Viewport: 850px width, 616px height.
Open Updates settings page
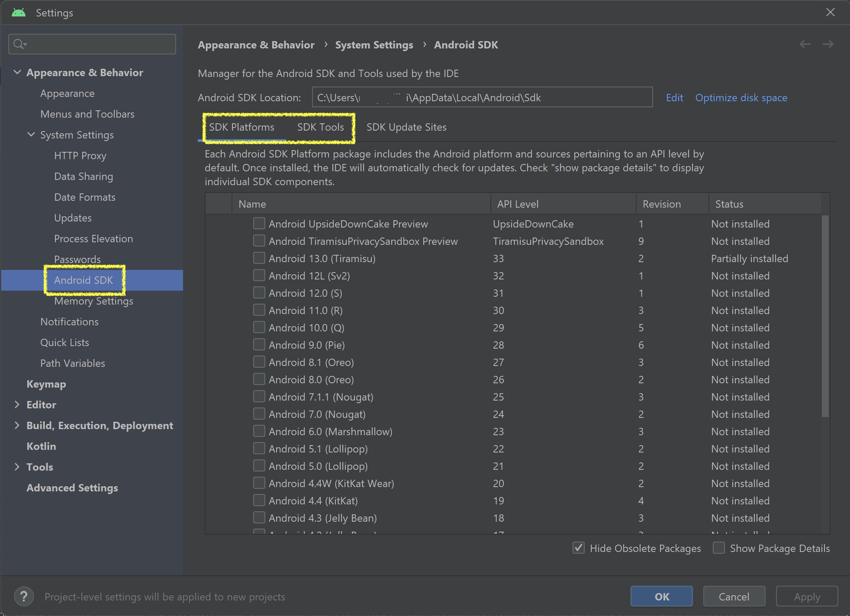73,218
